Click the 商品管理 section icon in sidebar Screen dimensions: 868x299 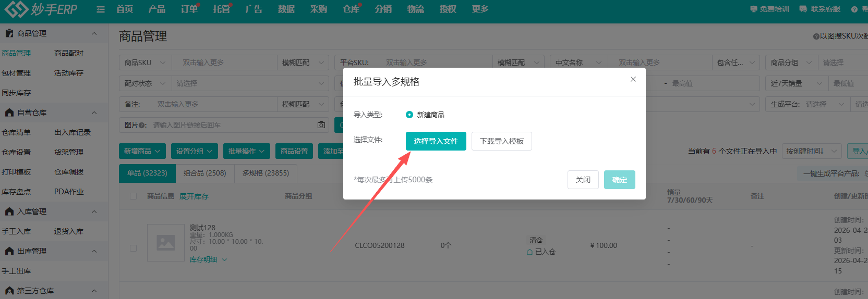pyautogui.click(x=9, y=33)
